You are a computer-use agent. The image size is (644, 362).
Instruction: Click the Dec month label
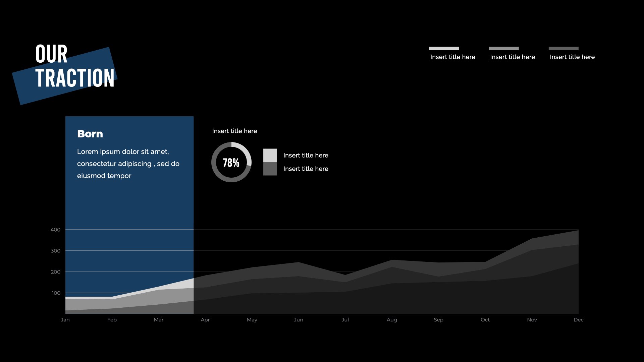578,320
